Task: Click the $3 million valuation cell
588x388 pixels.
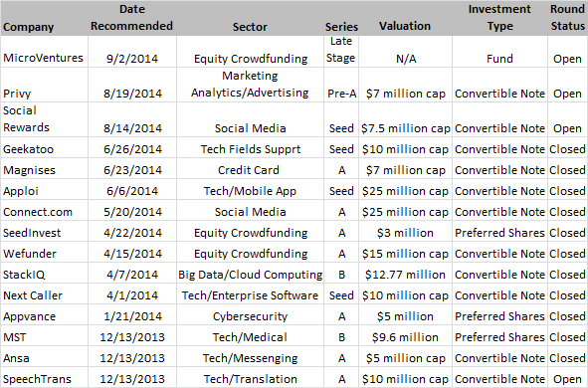Action: click(x=405, y=231)
